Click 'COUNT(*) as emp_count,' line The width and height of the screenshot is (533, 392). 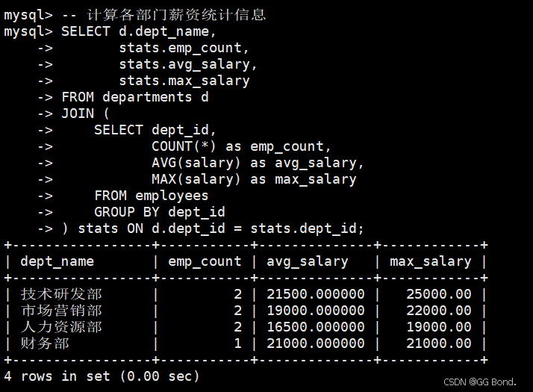click(241, 146)
